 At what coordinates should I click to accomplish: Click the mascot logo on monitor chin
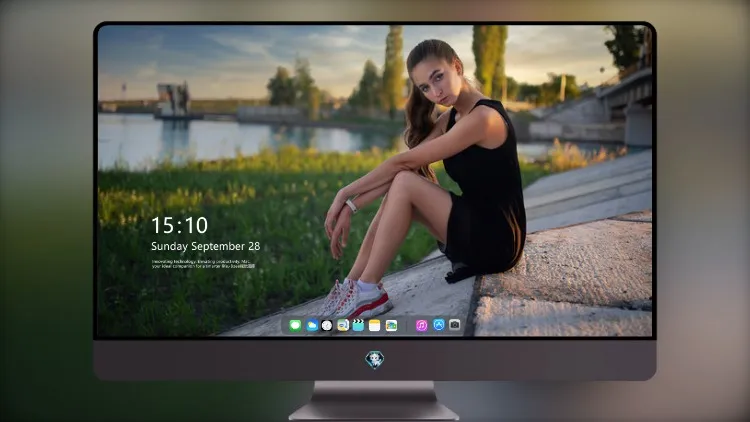click(x=375, y=360)
